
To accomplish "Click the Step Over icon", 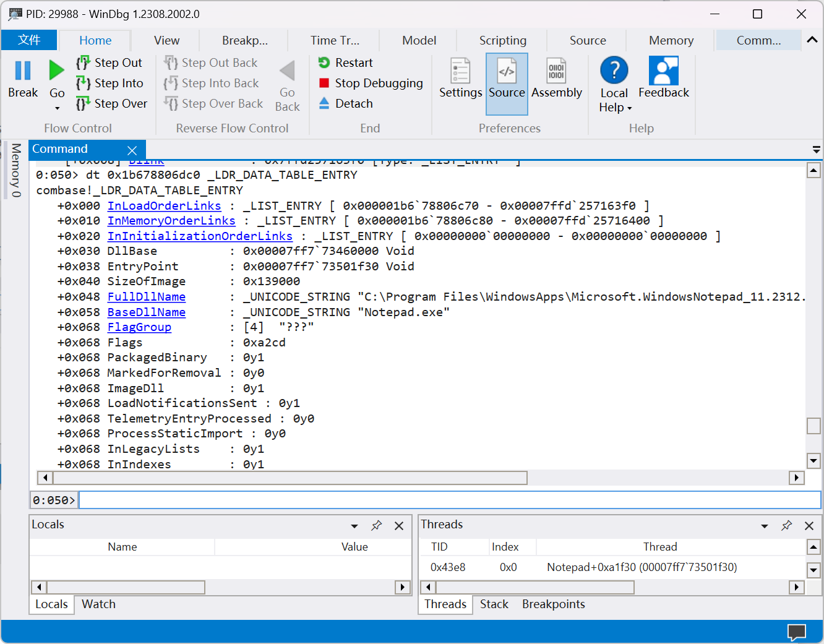I will coord(83,103).
